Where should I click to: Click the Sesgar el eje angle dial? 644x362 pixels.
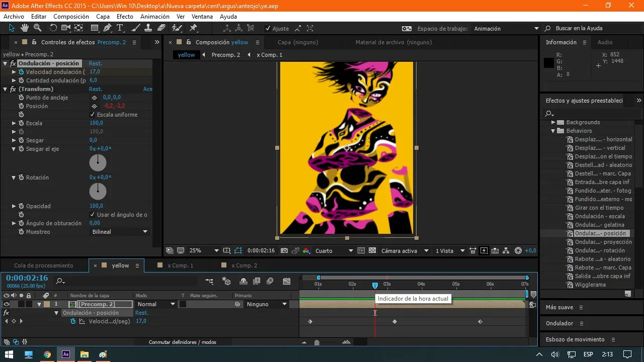point(98,162)
